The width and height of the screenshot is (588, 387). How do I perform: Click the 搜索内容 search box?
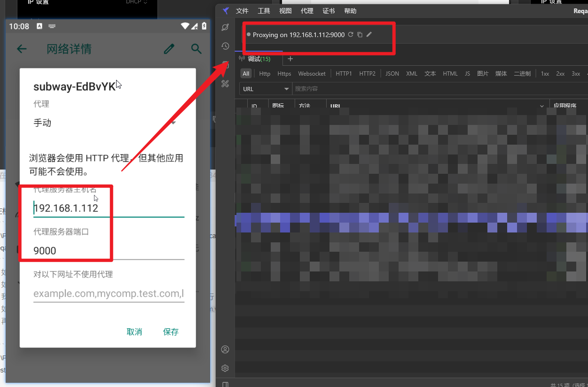coord(440,89)
